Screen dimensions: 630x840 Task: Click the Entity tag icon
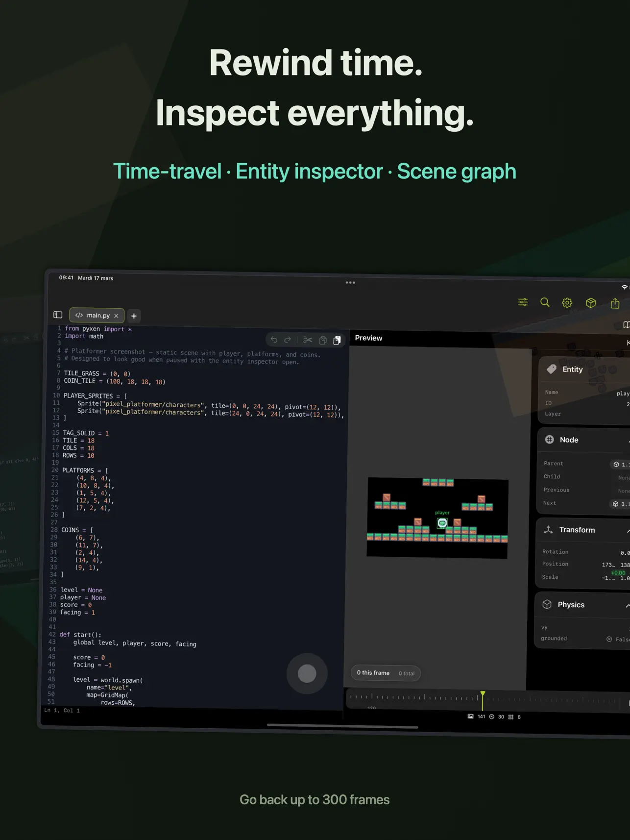pos(552,369)
